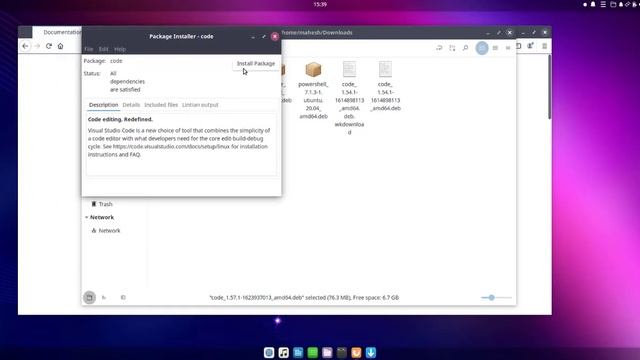Maximize the Package Installer window
640x360 pixels.
click(x=264, y=36)
